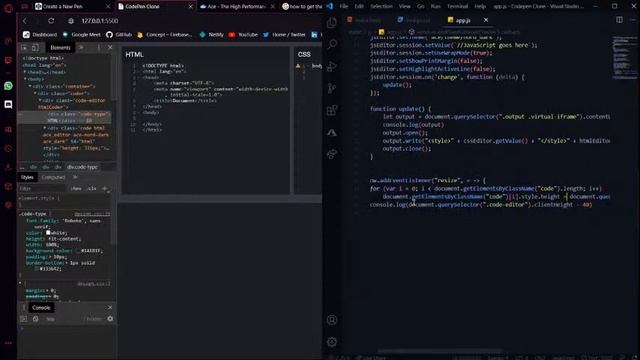Open Run and Debug view in VS Code
This screenshot has height=360, width=640.
click(x=332, y=66)
